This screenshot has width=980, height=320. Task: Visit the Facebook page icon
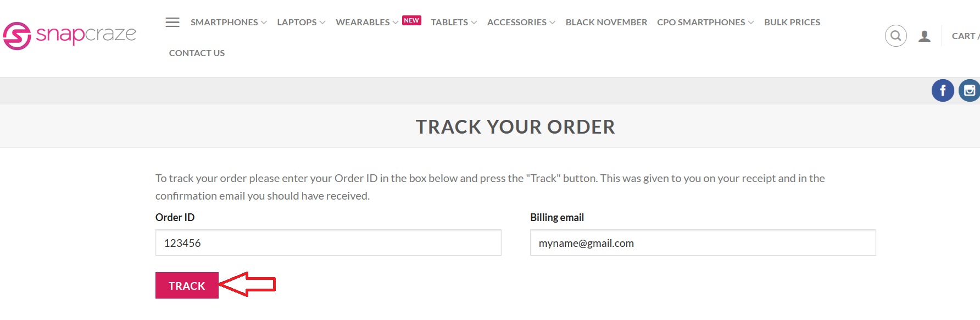pos(943,91)
